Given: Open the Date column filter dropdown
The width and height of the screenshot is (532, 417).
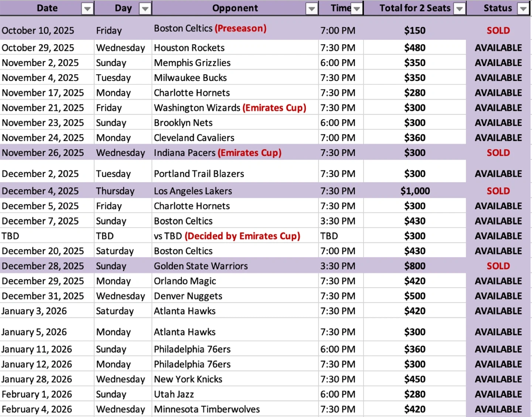Looking at the screenshot, I should [x=87, y=9].
